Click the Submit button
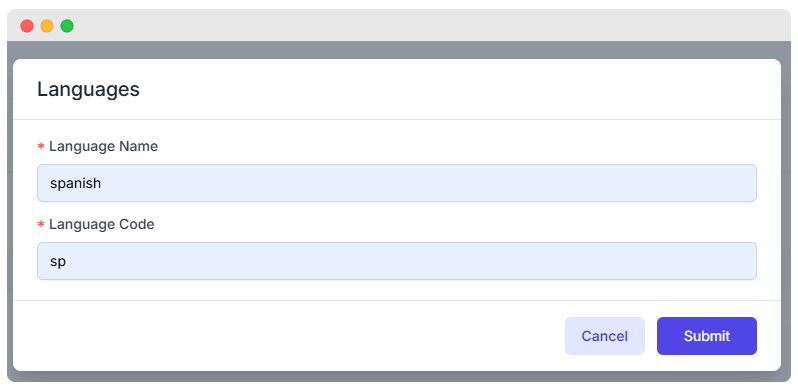 706,336
